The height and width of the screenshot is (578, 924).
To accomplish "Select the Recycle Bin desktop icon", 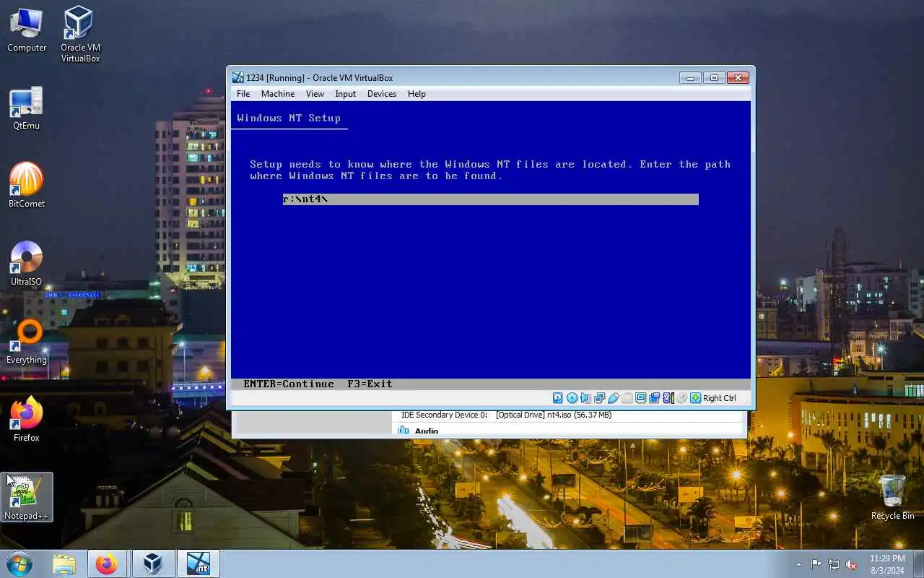I will click(x=892, y=497).
